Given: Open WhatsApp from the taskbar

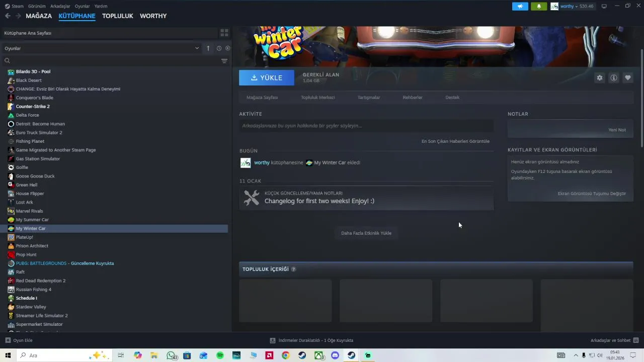Looking at the screenshot, I should [171, 355].
